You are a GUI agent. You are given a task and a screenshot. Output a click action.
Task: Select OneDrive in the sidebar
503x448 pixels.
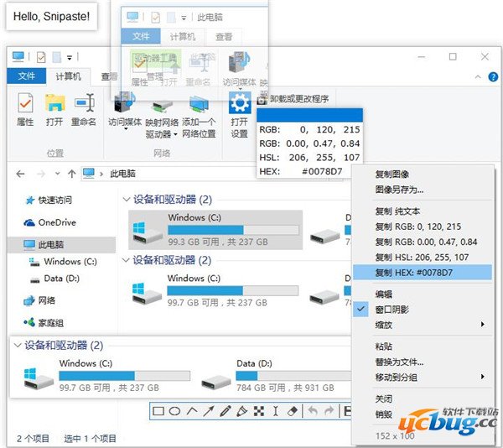(x=50, y=222)
